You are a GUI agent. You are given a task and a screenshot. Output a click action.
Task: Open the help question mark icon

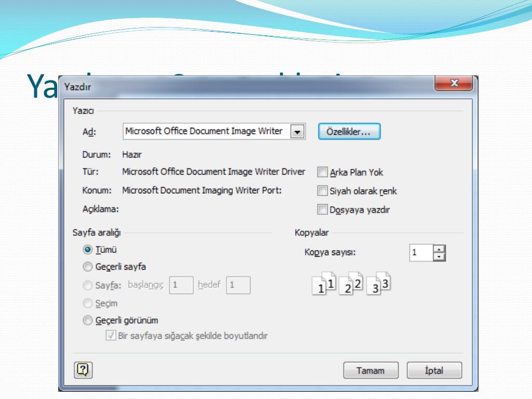tap(83, 370)
